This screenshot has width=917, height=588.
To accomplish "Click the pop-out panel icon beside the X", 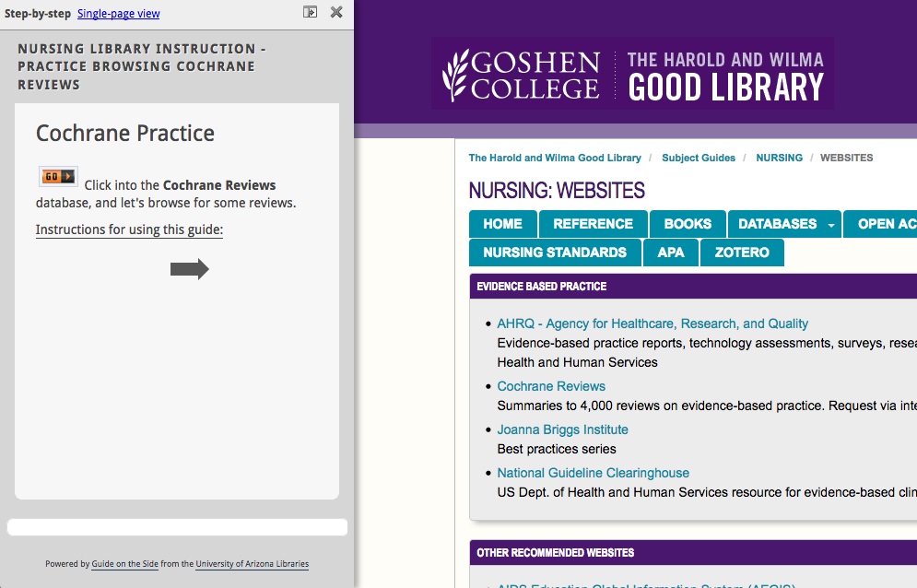I will click(311, 12).
